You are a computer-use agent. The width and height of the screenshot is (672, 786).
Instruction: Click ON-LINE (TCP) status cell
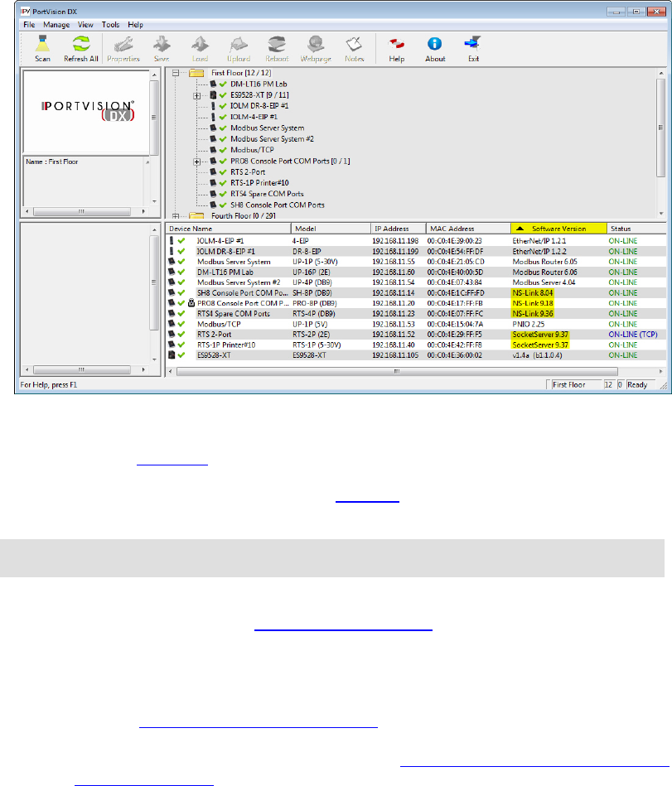(633, 335)
